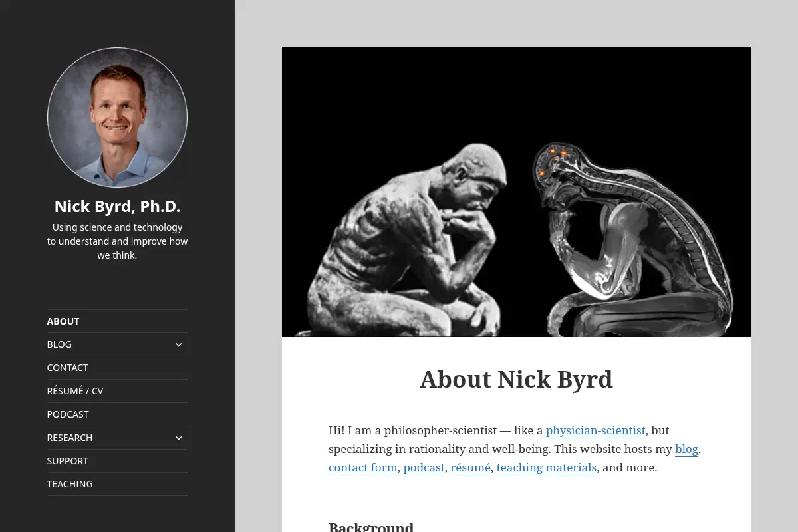
Task: Click the tagline starting 'Using science and technology'
Action: pos(117,241)
